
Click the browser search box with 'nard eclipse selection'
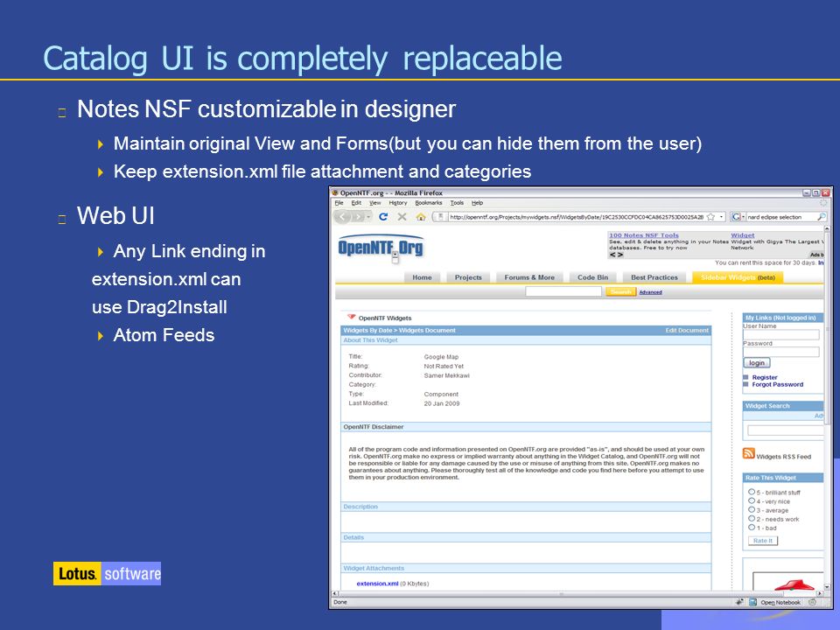781,217
